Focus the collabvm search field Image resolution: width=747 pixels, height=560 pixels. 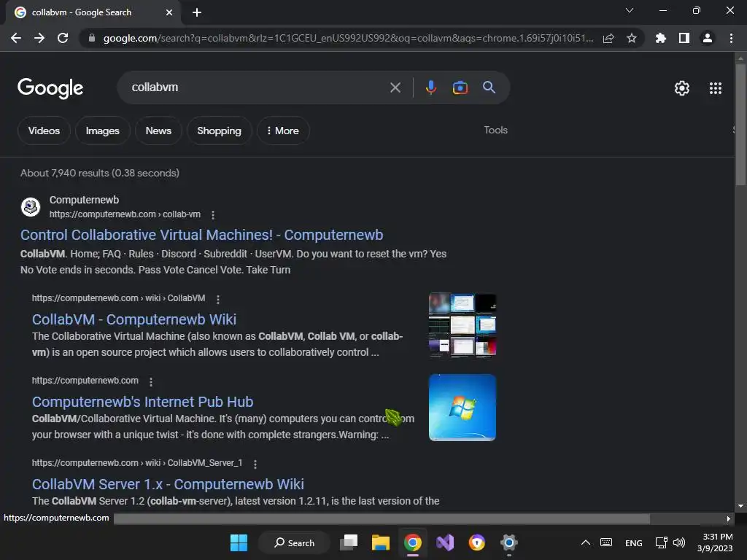point(258,87)
